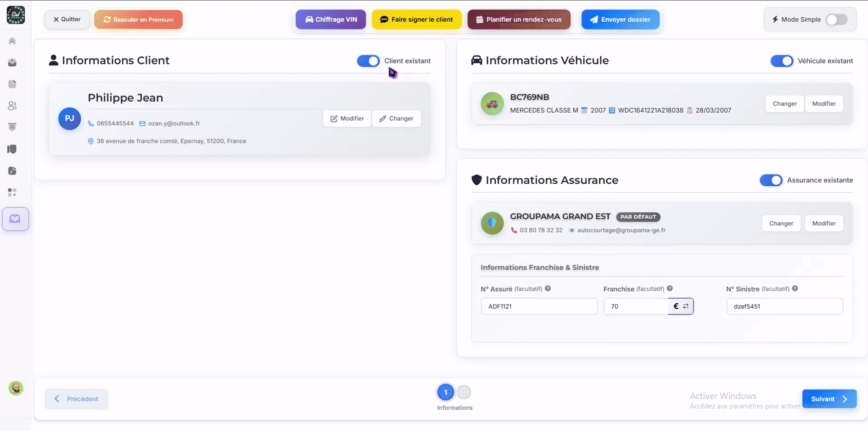Select the second step circle
Screen dimensions: 868x431
click(463, 392)
